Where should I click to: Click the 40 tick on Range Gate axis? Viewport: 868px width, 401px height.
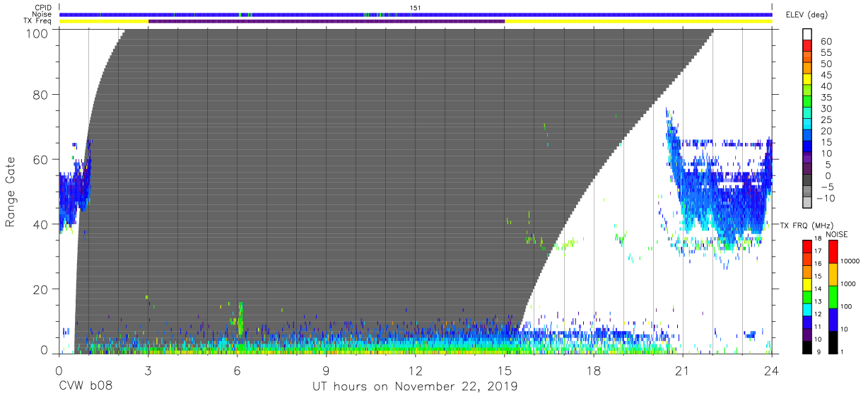pyautogui.click(x=40, y=223)
